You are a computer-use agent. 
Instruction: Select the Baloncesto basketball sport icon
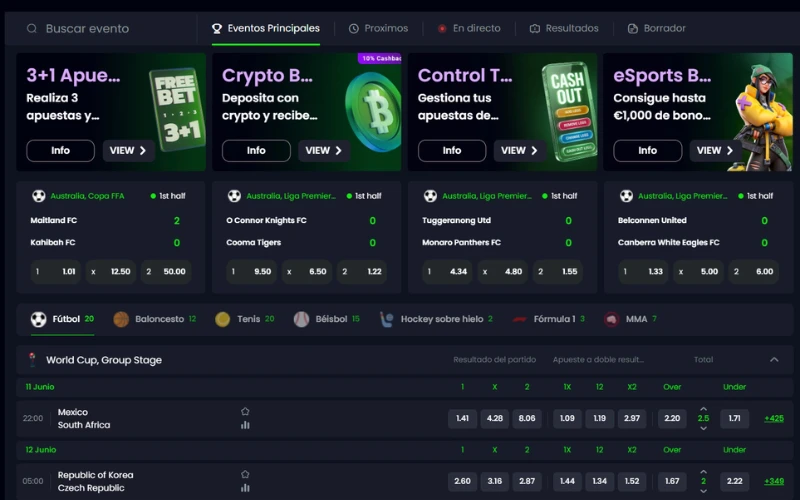(121, 319)
